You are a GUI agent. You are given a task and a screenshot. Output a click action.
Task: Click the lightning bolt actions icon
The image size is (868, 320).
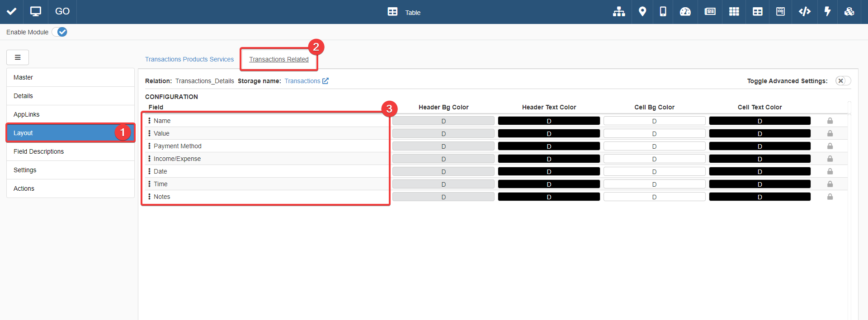pos(827,12)
